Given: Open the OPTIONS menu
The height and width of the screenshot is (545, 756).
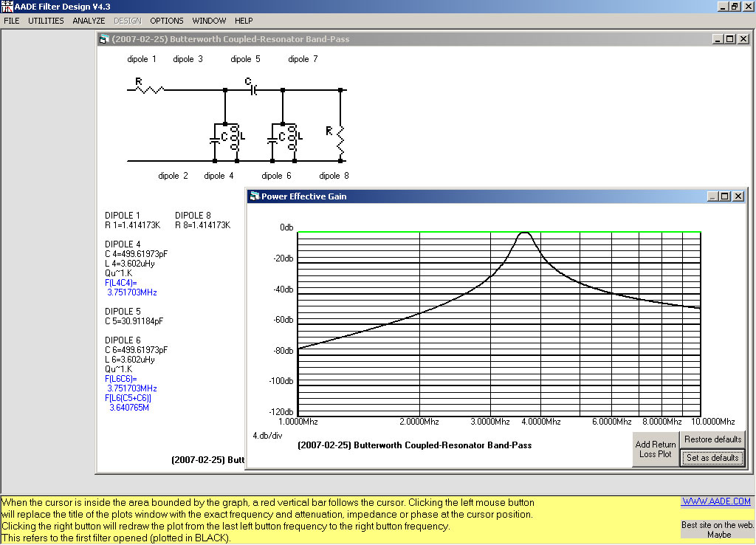Looking at the screenshot, I should tap(167, 21).
